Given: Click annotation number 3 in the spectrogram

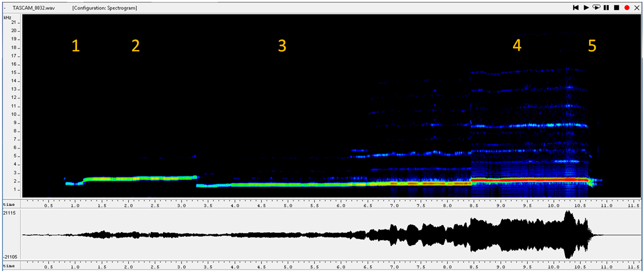Looking at the screenshot, I should [x=282, y=46].
